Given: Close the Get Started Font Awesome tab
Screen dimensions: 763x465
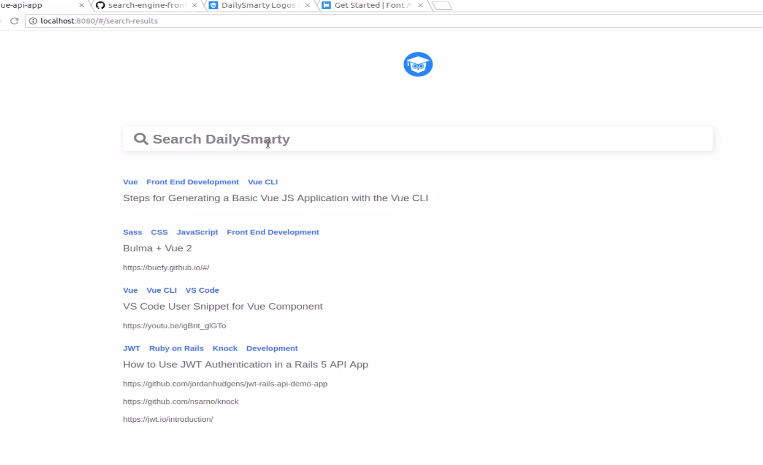Looking at the screenshot, I should click(420, 5).
